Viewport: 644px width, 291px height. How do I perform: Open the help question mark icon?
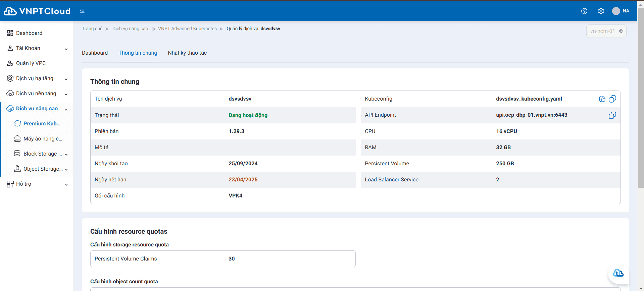(x=584, y=11)
